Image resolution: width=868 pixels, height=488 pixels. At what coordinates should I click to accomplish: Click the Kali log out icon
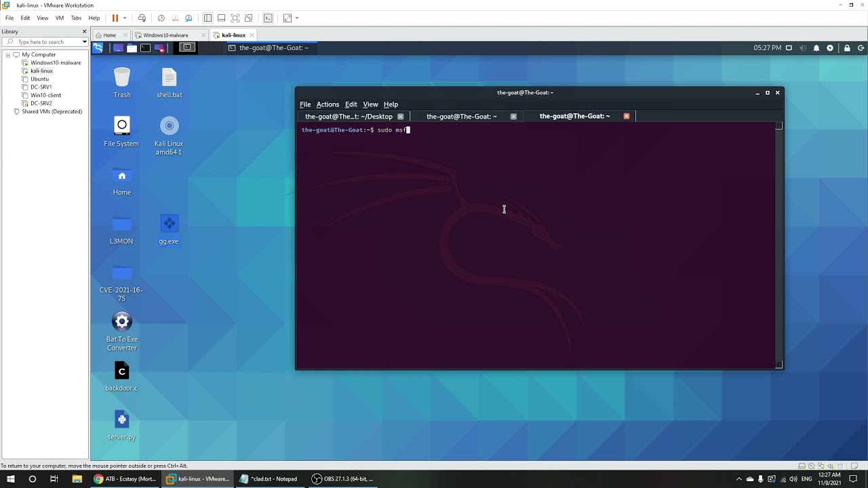click(x=862, y=48)
